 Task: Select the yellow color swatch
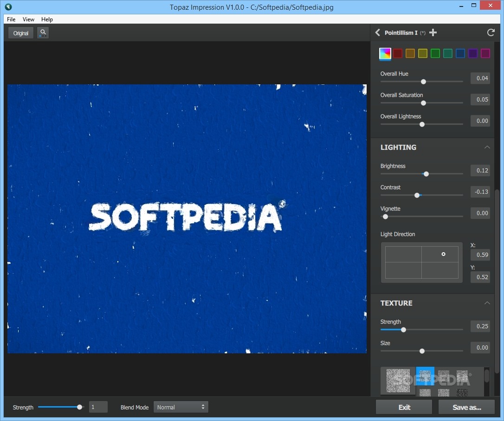(423, 53)
